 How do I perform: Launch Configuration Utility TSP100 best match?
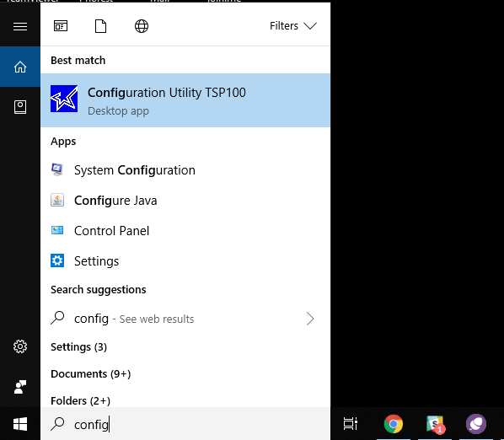185,100
